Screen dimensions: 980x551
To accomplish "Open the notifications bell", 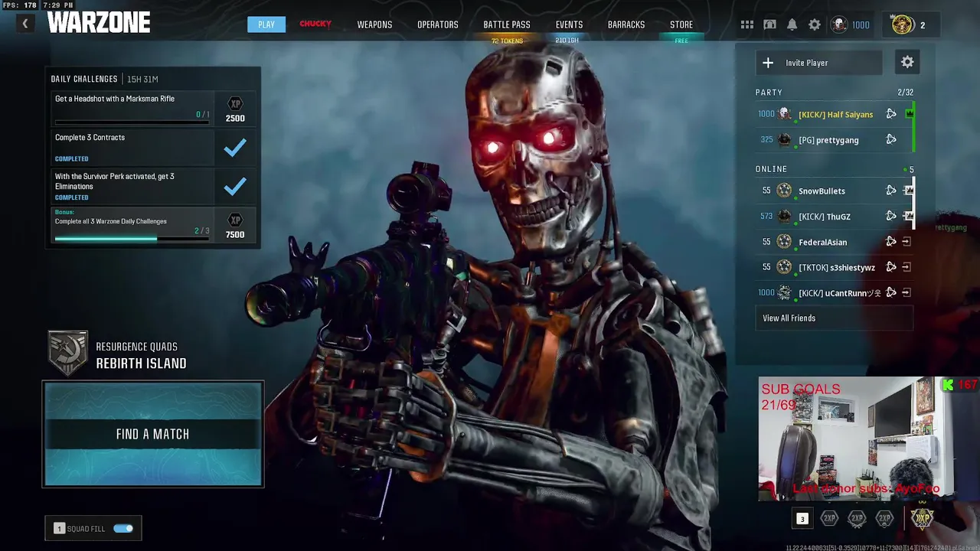I will tap(792, 24).
